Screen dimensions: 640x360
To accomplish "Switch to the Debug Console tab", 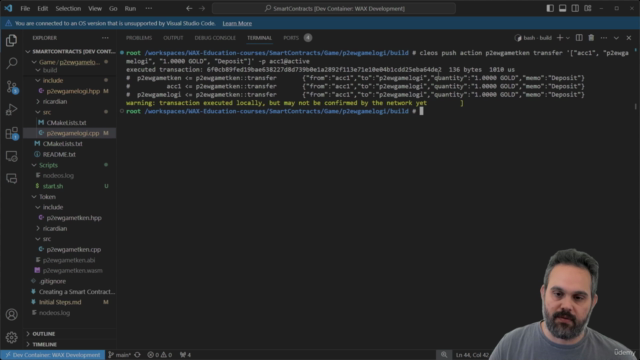I will click(215, 38).
